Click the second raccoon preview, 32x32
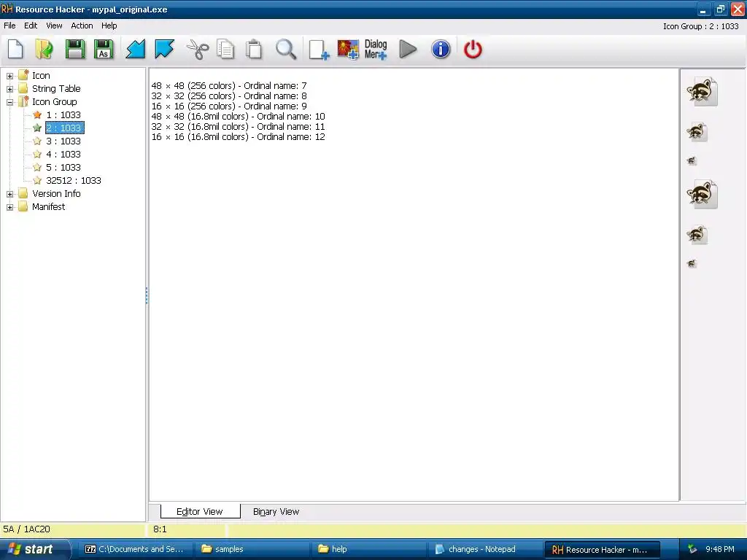This screenshot has width=747, height=560. pos(697,132)
